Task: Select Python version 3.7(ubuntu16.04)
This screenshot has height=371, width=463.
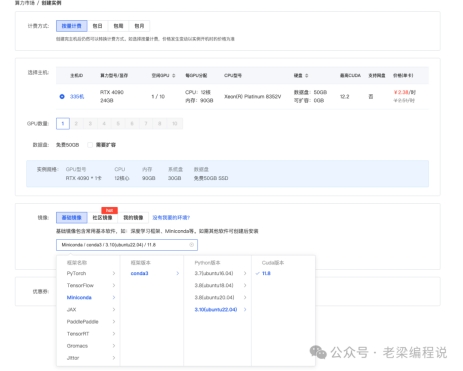Action: (x=214, y=273)
